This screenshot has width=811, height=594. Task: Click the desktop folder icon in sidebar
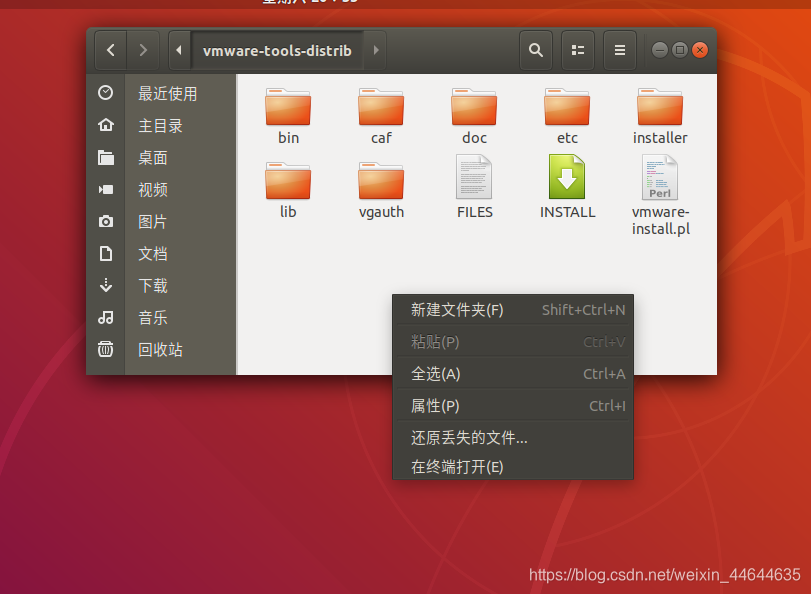click(x=106, y=157)
